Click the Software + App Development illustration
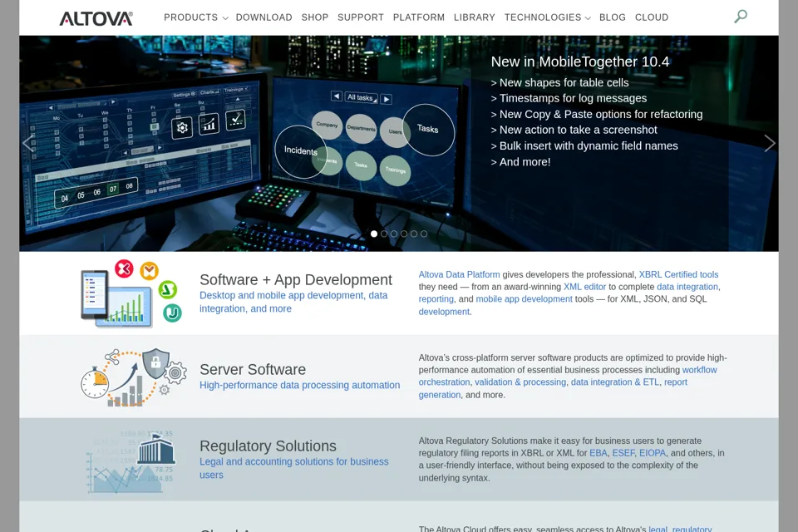The image size is (798, 532). [132, 293]
